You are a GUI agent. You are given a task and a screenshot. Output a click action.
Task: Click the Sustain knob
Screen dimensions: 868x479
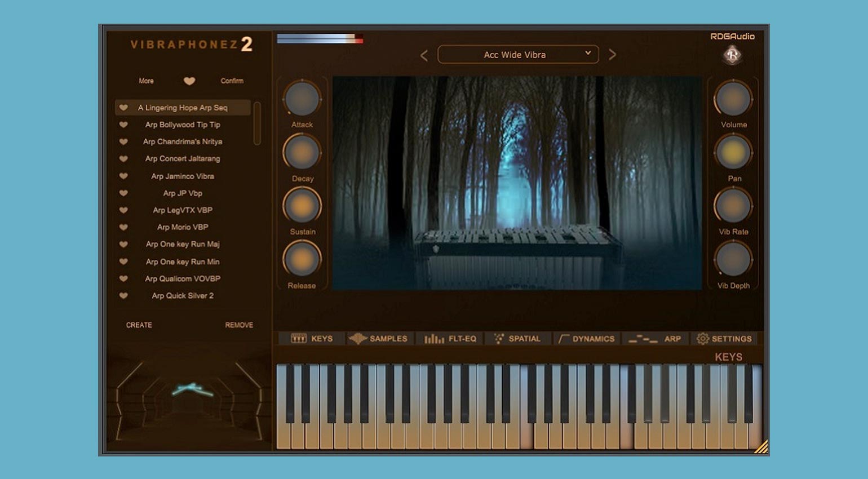pos(302,206)
